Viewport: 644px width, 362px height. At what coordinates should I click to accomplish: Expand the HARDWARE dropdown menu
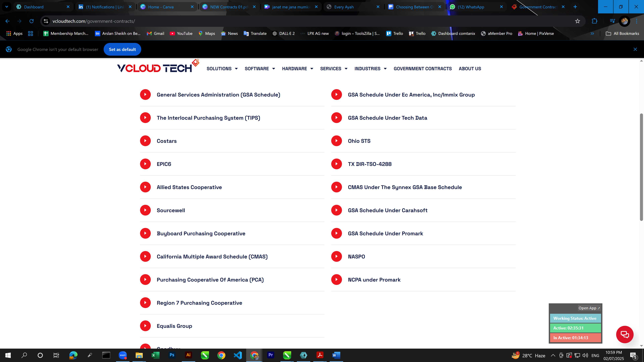click(298, 69)
